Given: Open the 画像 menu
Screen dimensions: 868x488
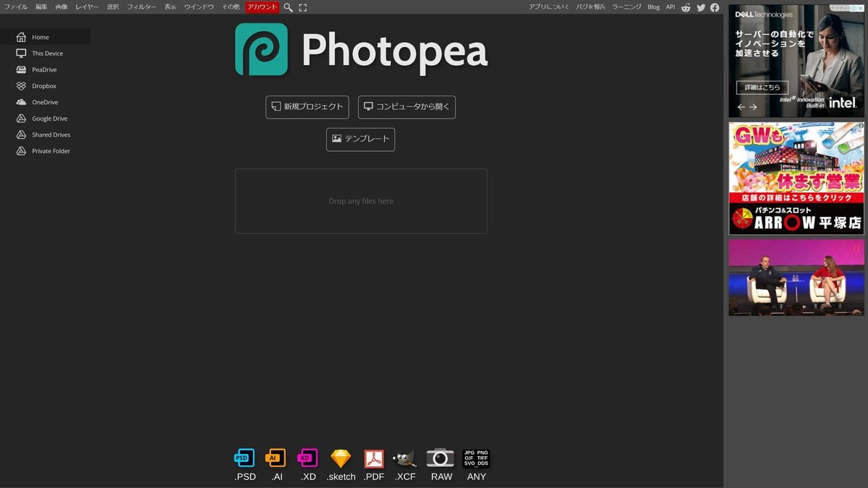Looking at the screenshot, I should [x=61, y=7].
